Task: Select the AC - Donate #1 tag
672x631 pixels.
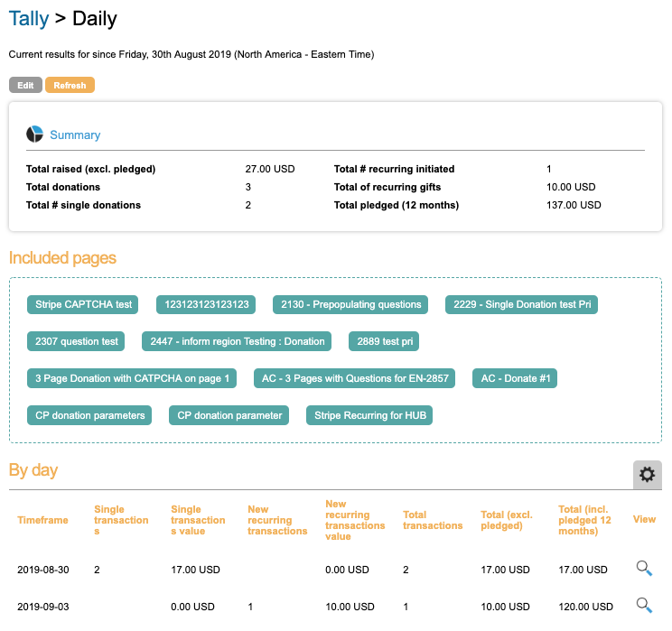Action: pyautogui.click(x=515, y=378)
